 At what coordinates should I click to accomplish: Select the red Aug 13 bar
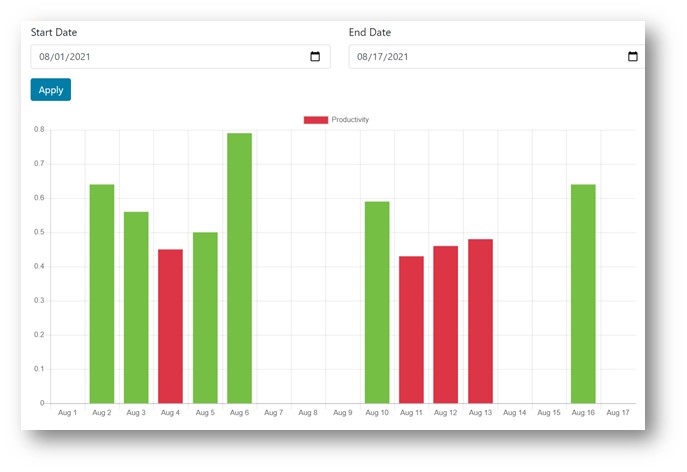(480, 321)
